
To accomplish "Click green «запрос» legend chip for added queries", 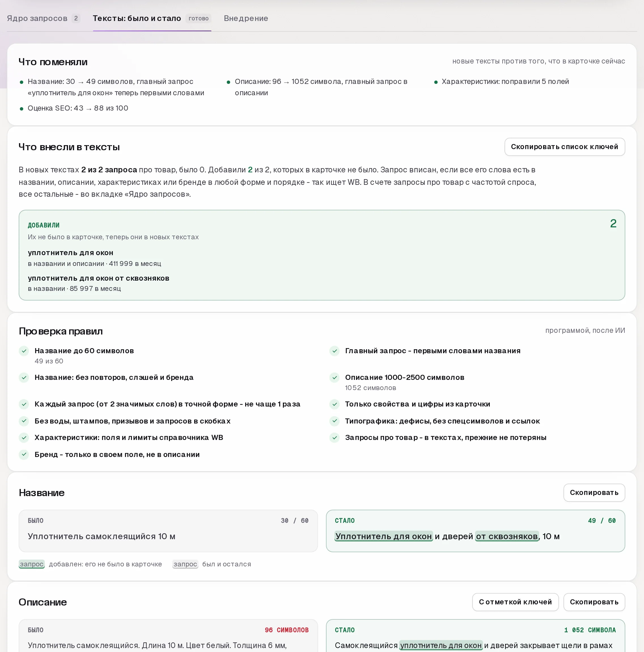I will click(32, 564).
